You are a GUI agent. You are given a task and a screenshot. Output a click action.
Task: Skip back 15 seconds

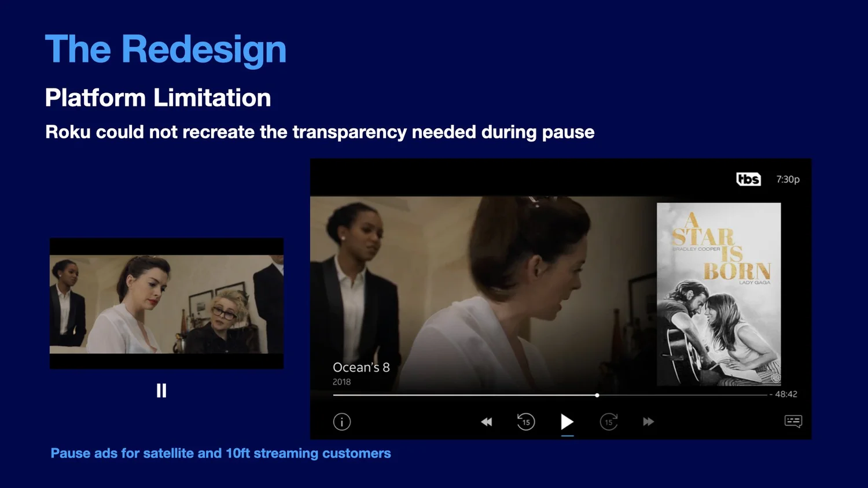526,422
